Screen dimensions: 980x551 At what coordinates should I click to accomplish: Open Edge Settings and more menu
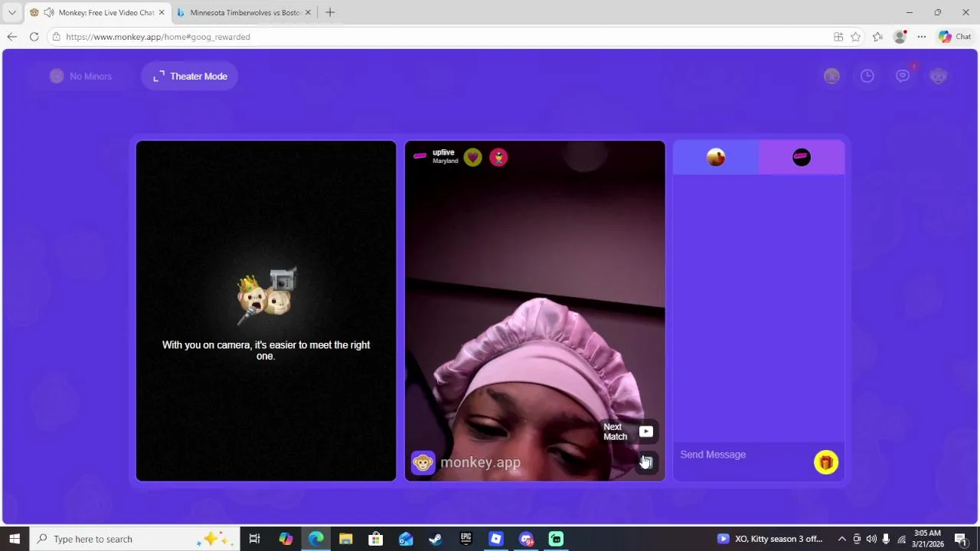click(922, 37)
